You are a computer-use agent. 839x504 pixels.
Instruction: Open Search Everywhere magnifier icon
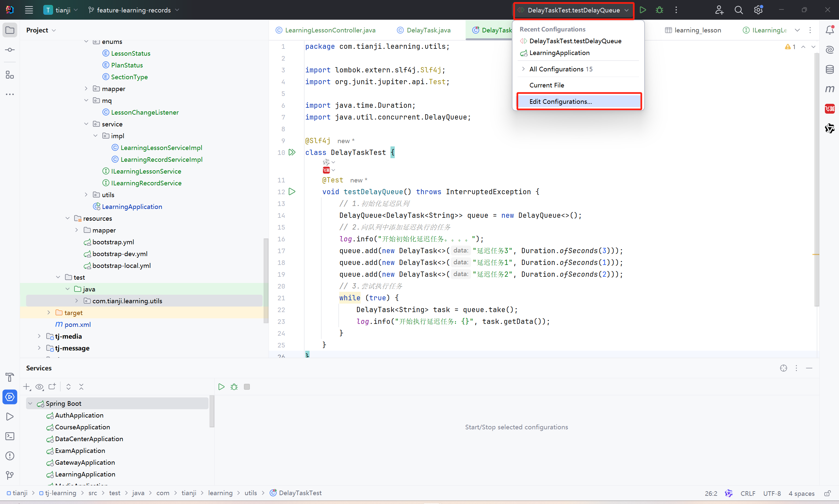point(738,10)
